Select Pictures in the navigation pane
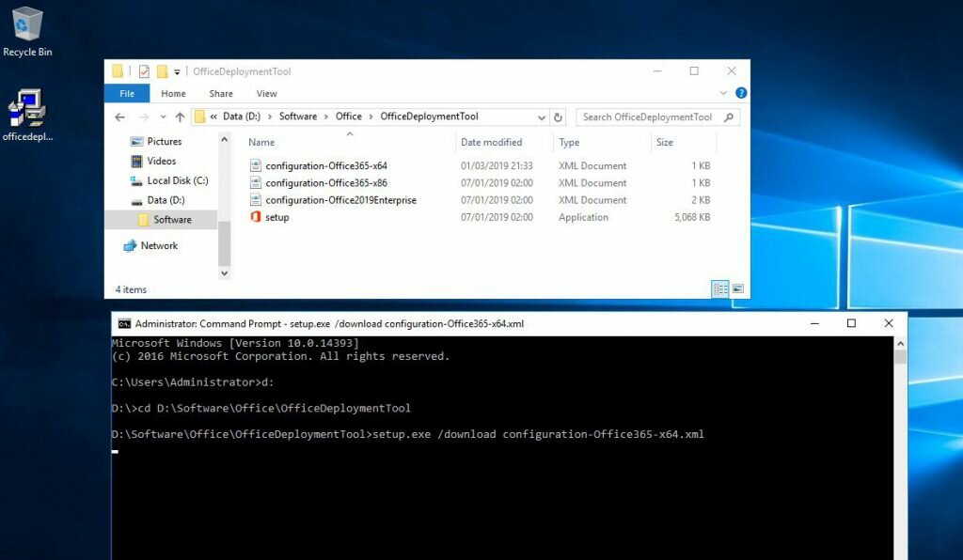This screenshot has width=963, height=560. click(164, 142)
